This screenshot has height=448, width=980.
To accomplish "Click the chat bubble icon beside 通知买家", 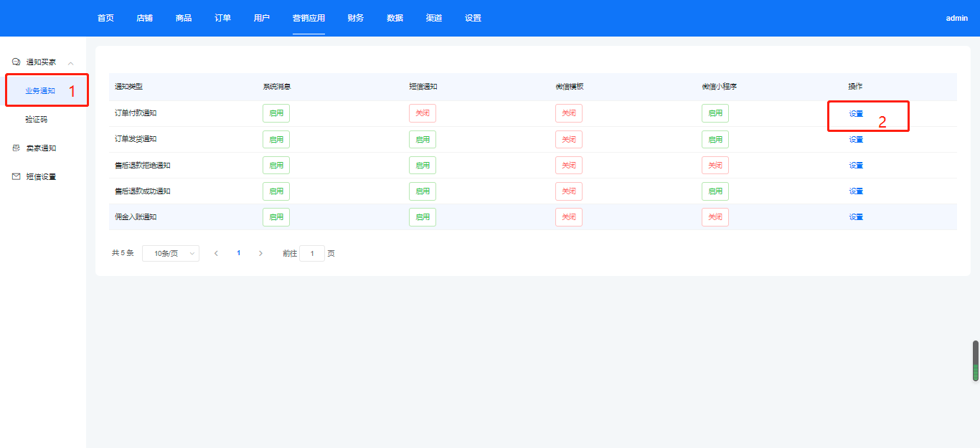I will click(17, 62).
